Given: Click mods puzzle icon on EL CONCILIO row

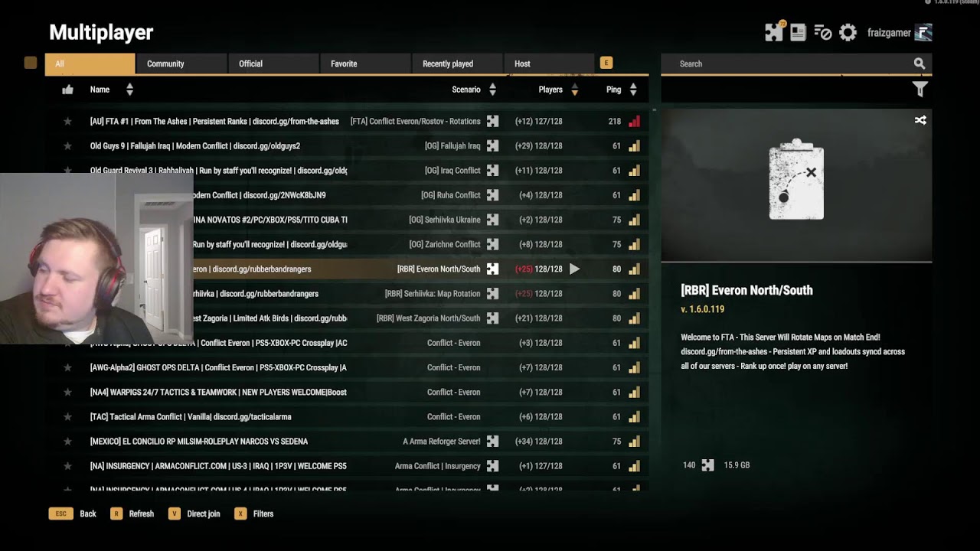Looking at the screenshot, I should point(492,442).
